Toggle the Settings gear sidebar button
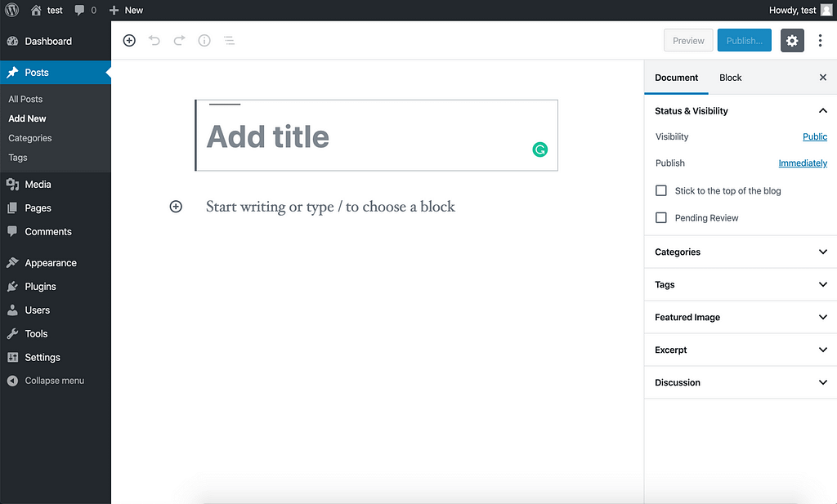The height and width of the screenshot is (504, 837). tap(792, 41)
